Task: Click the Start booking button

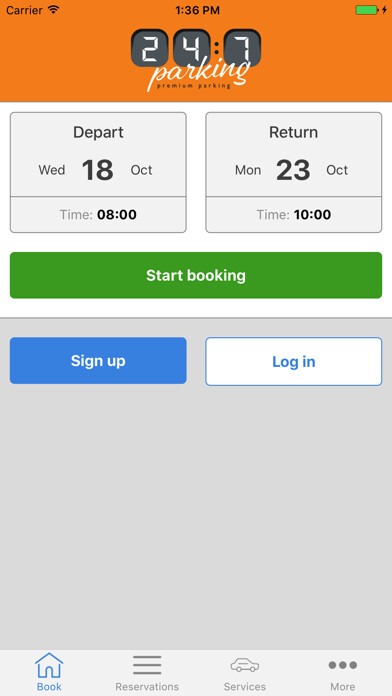Action: tap(196, 275)
